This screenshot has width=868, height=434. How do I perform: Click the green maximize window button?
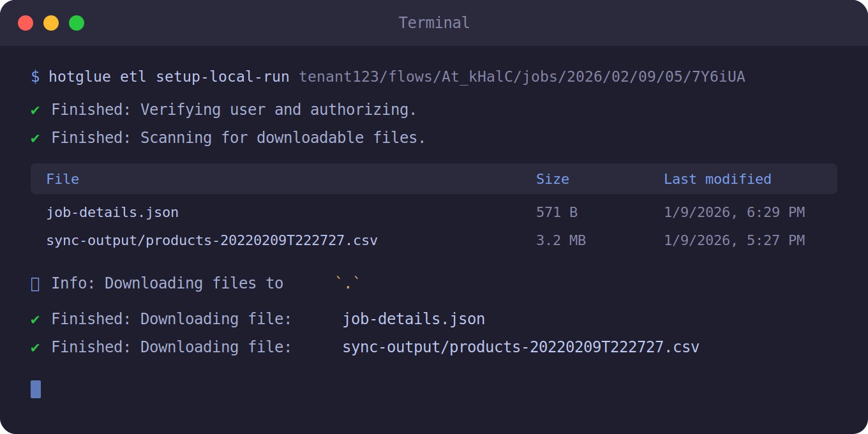[77, 23]
